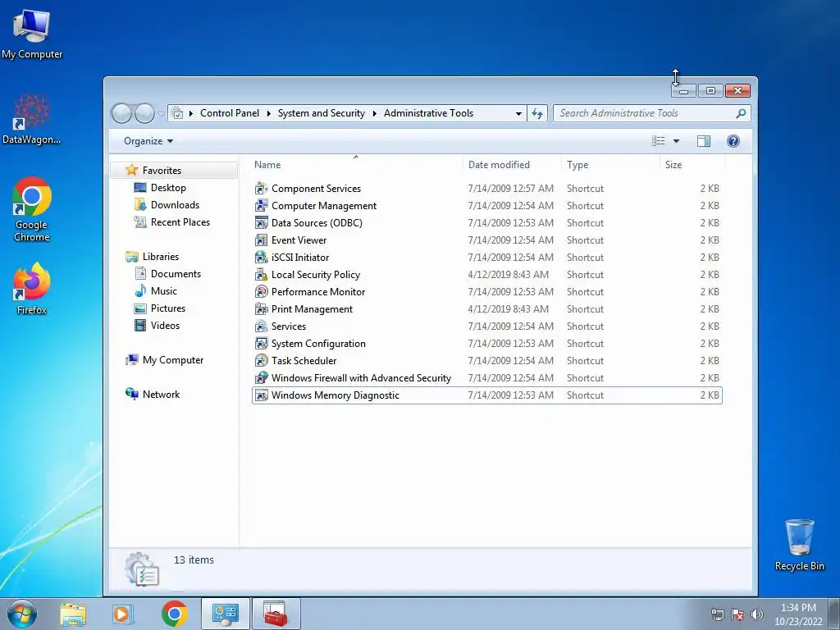The height and width of the screenshot is (630, 840).
Task: Click the Windows Memory Diagnostic icon
Action: click(261, 395)
